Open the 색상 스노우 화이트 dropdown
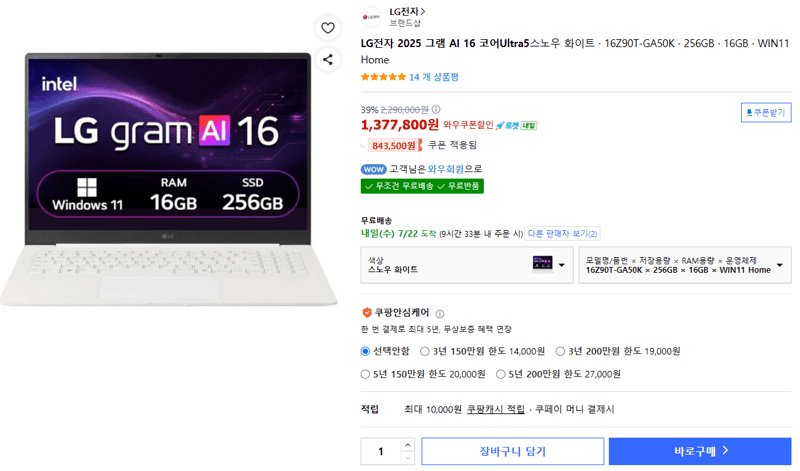Viewport: 800px width, 471px height. click(467, 265)
